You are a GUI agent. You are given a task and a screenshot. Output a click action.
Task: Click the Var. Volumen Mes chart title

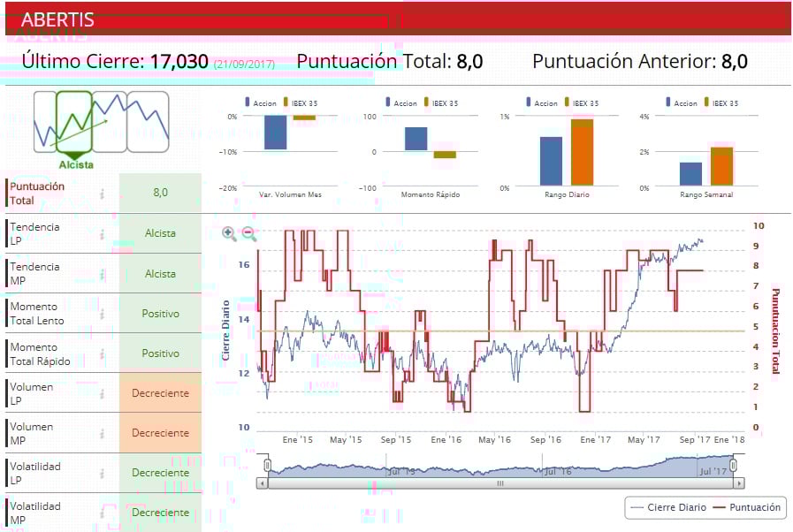point(290,194)
